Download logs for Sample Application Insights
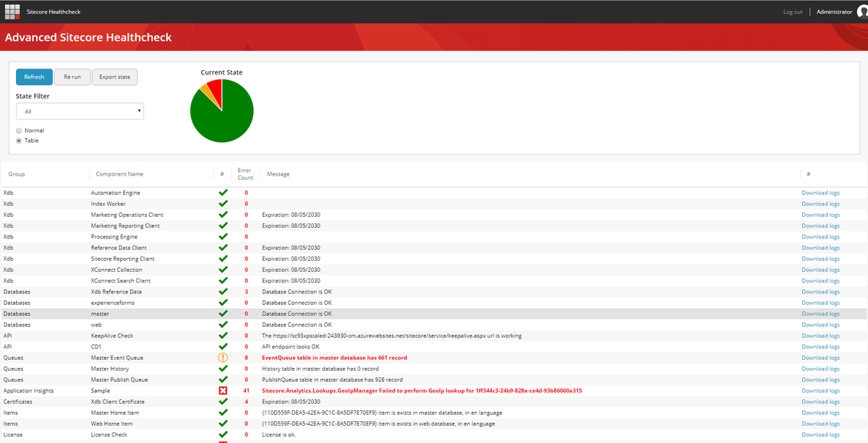The image size is (868, 443). tap(820, 391)
